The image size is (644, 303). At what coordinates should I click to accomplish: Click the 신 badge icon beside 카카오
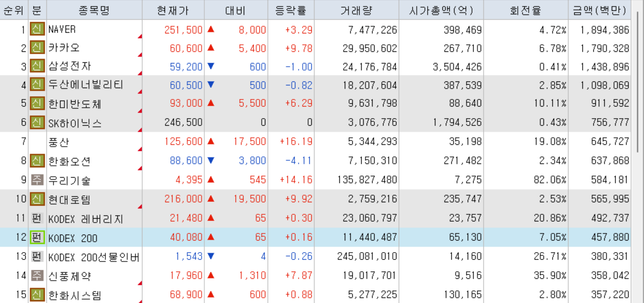click(37, 48)
